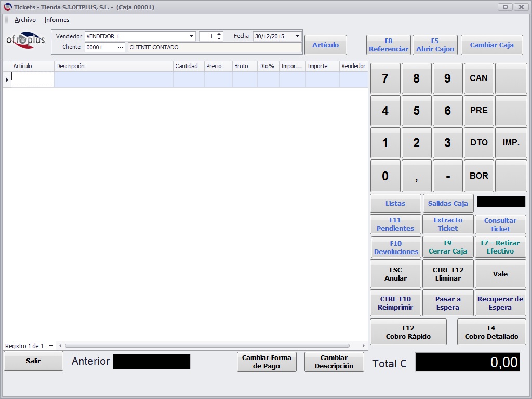
Task: Click F12 Cobro Rápido button
Action: click(x=408, y=332)
